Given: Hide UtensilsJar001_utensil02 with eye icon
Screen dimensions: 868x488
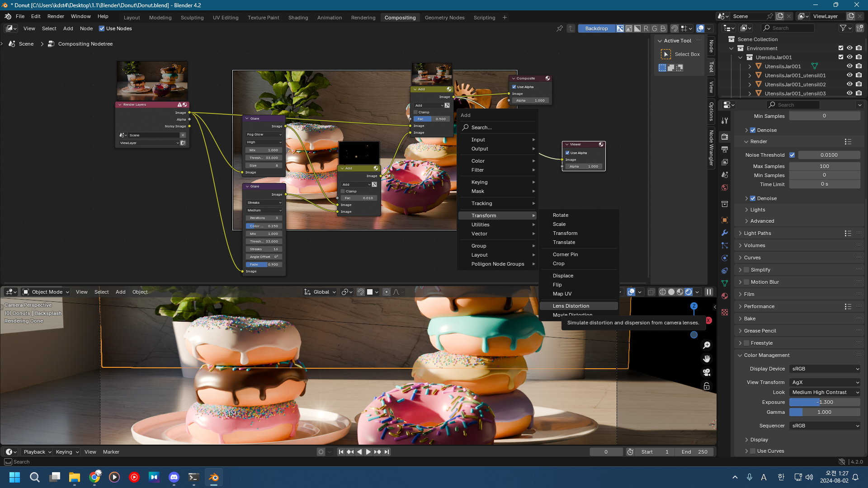Looking at the screenshot, I should click(x=849, y=84).
